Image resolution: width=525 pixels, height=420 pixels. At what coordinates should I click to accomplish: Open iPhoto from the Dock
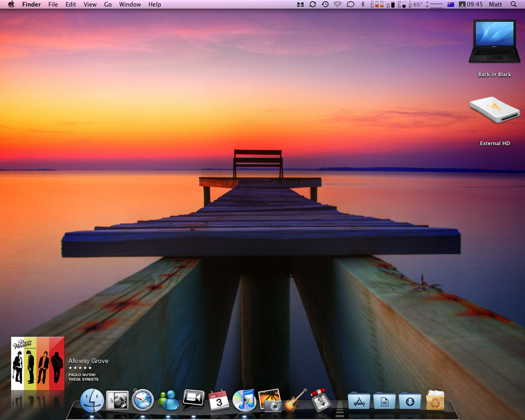tap(270, 400)
